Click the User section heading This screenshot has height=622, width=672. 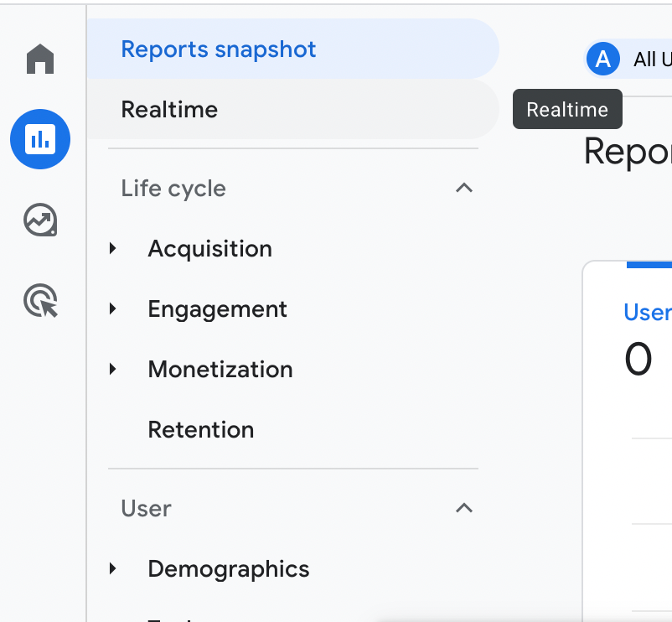146,509
